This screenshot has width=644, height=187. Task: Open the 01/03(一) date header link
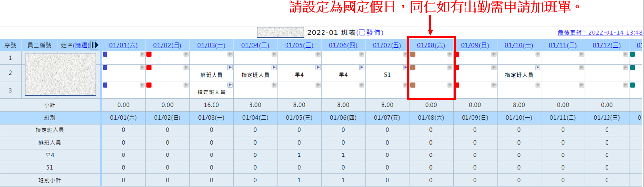click(211, 45)
